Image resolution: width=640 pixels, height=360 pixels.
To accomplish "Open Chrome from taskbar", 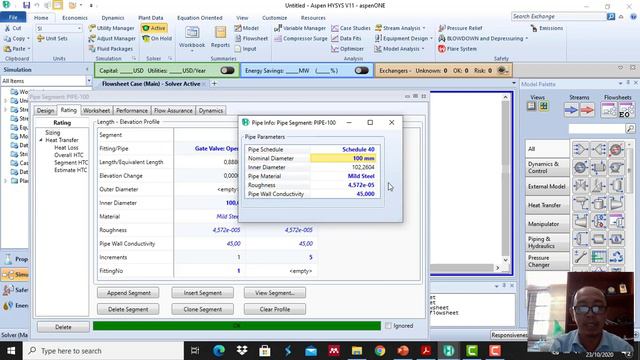I will click(380, 351).
